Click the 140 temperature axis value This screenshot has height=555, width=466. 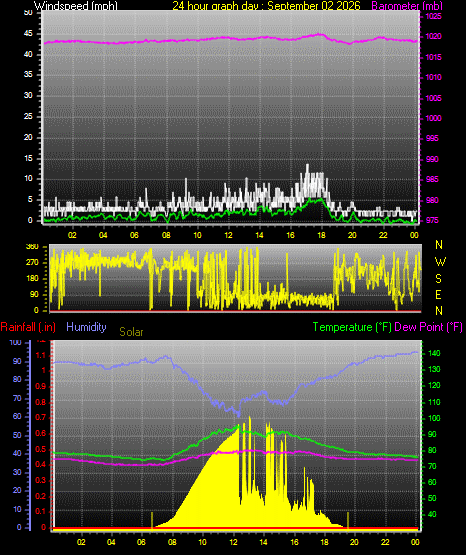pyautogui.click(x=434, y=353)
